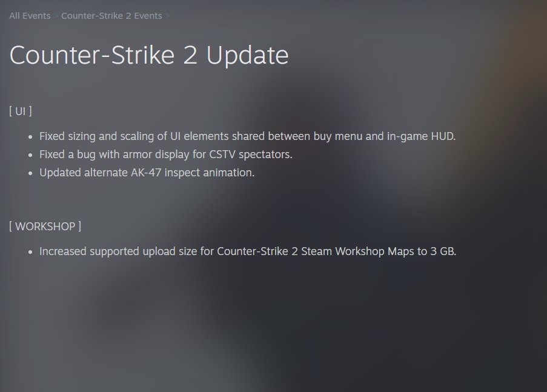Click the Counter-Strike 2 Update title
Screen dimensions: 547x392
pos(149,56)
